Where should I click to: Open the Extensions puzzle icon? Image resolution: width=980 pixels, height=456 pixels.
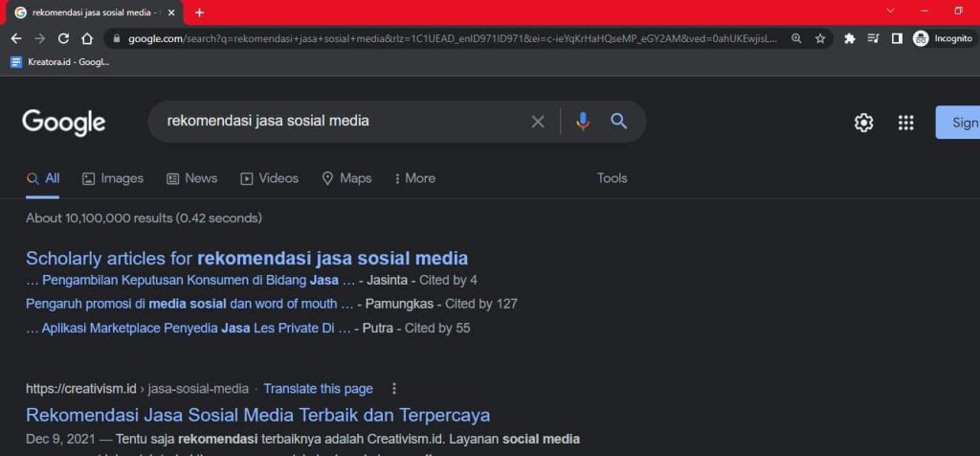[850, 38]
